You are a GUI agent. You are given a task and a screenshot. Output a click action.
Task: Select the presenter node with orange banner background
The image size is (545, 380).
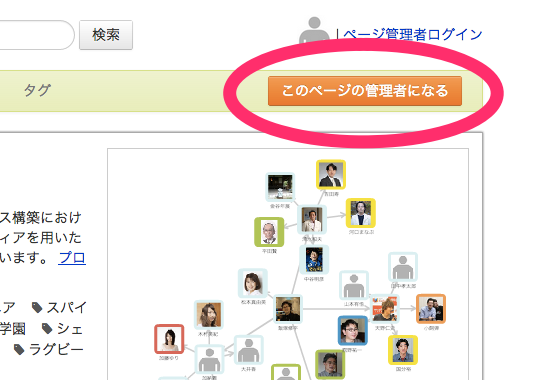click(x=385, y=309)
